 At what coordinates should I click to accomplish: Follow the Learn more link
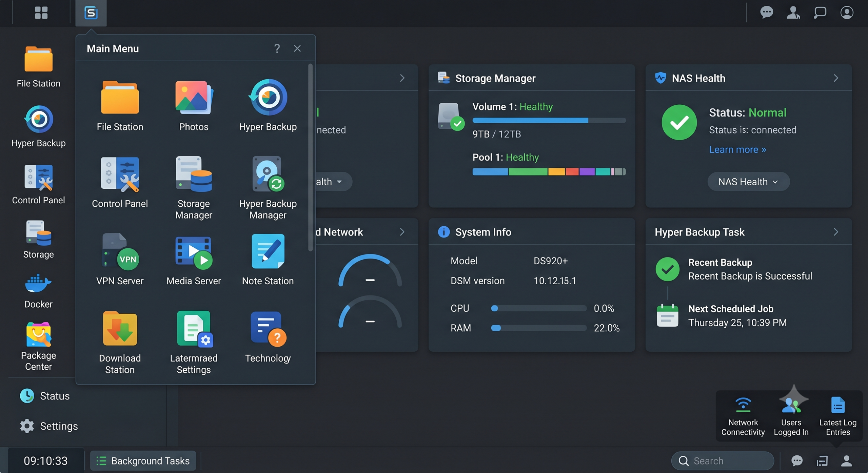pos(737,150)
